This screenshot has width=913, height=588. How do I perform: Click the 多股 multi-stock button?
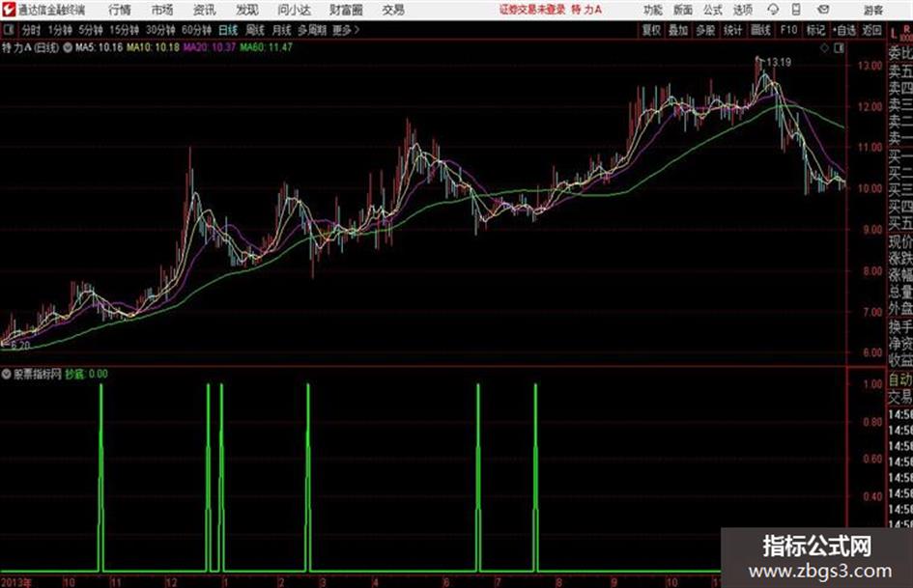pos(705,30)
